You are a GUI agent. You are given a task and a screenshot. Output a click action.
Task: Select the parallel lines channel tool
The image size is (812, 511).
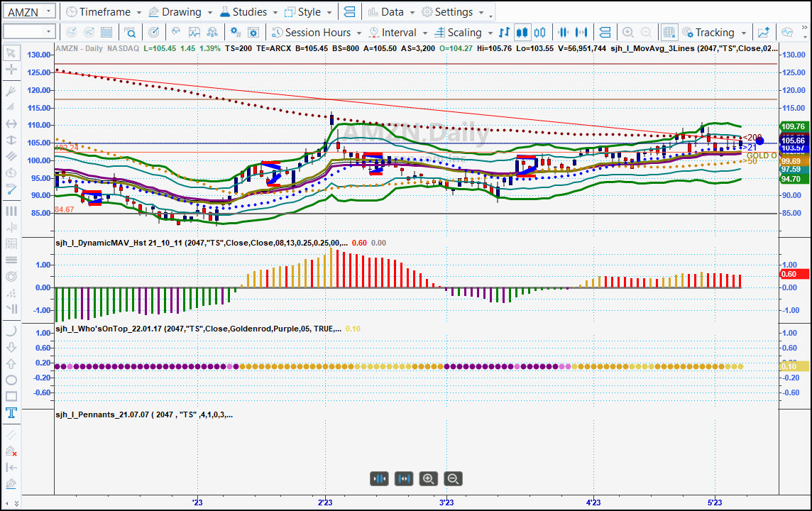[x=11, y=156]
